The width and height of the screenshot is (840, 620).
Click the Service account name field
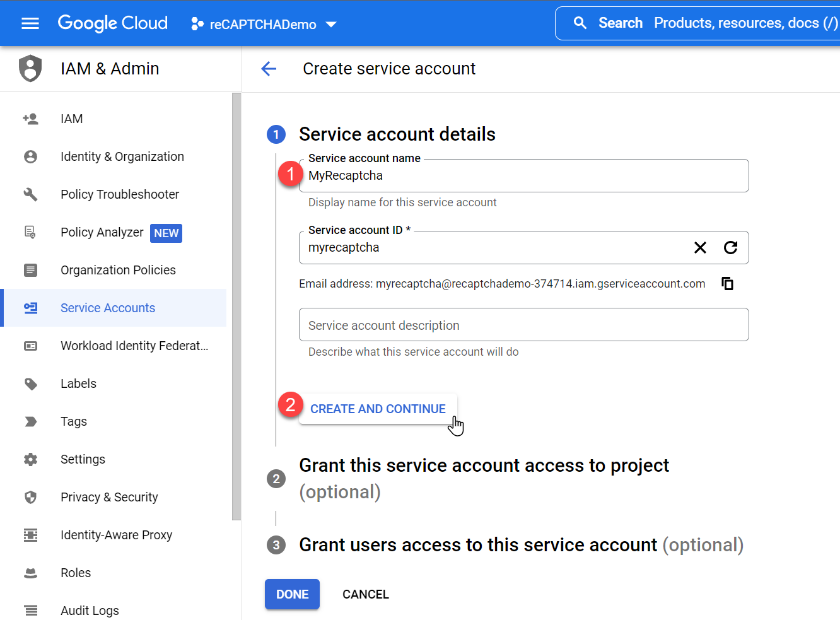tap(523, 175)
